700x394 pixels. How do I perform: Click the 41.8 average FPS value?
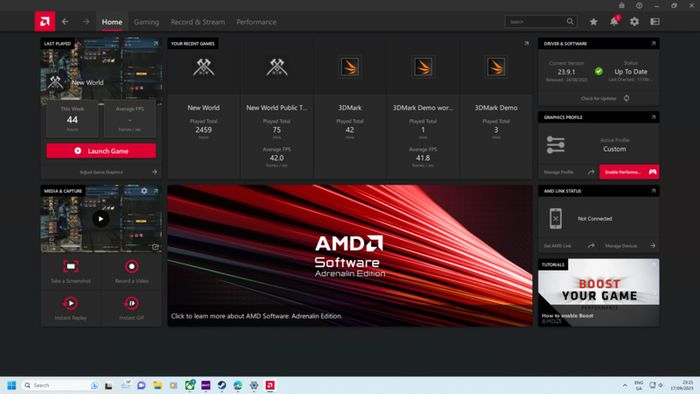[x=423, y=158]
